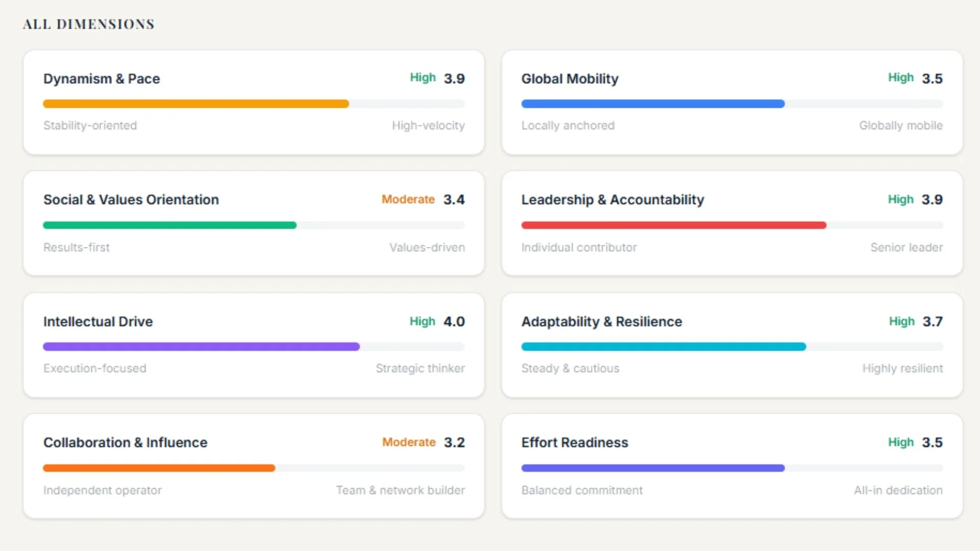Click the 3.4 score for Social & Values
Screen dimensions: 980x551
(x=454, y=199)
